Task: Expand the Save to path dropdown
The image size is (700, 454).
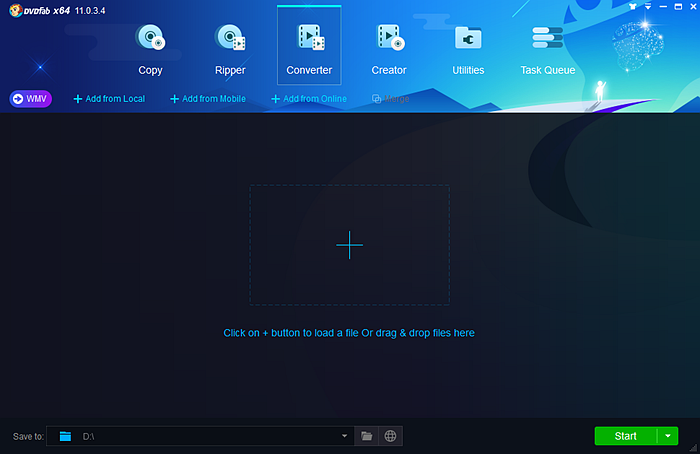Action: pyautogui.click(x=345, y=436)
